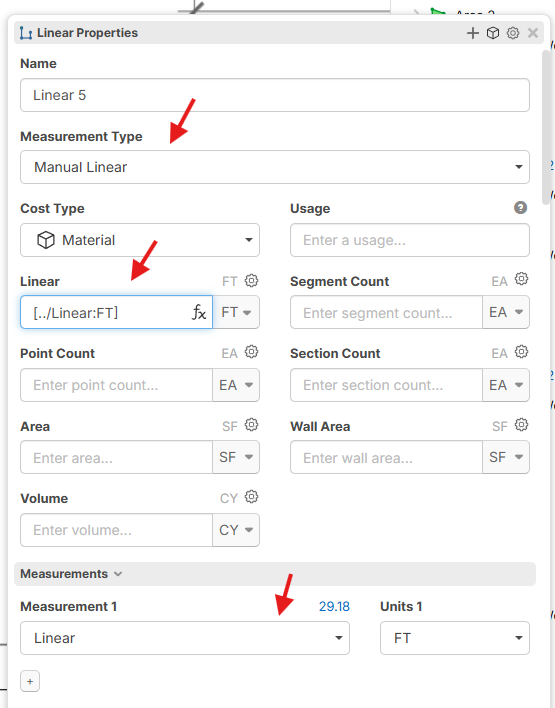Screen dimensions: 555x708
Task: Click the Usage input field
Action: [410, 240]
